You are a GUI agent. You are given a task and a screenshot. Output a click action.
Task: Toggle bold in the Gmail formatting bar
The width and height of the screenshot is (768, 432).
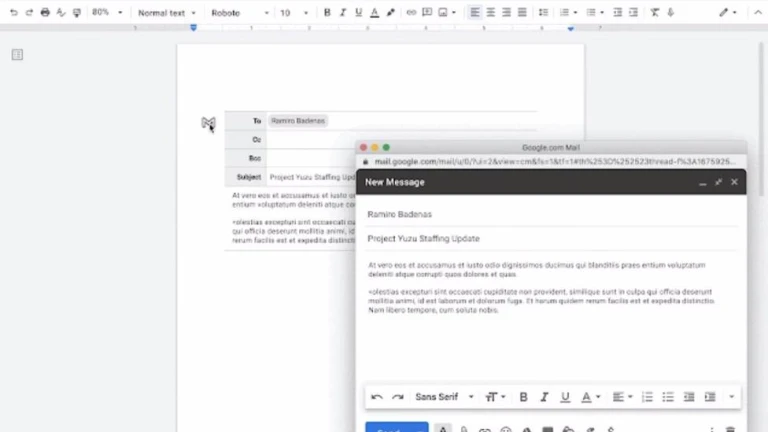click(523, 397)
